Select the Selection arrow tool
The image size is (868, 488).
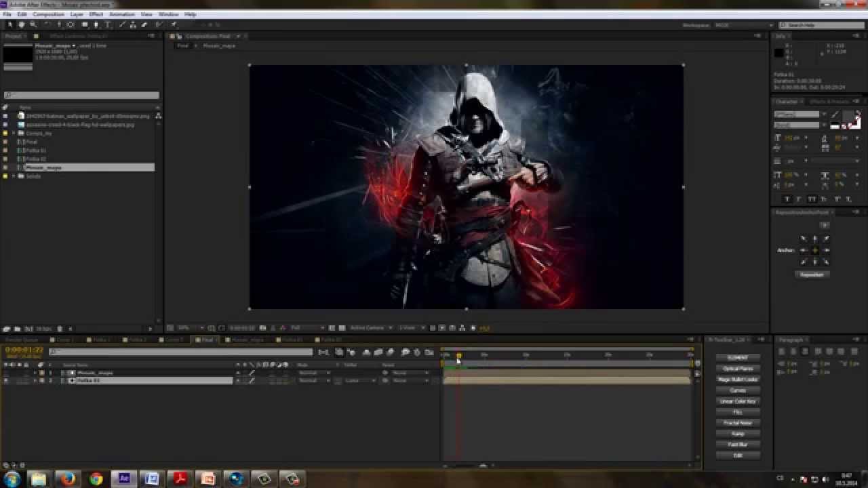(x=10, y=25)
